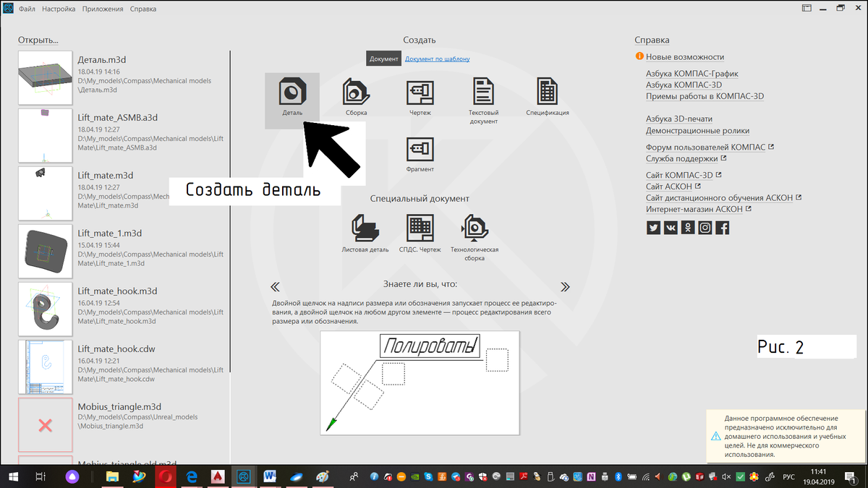
Task: Open Microsoft Edge from taskbar
Action: tap(192, 476)
